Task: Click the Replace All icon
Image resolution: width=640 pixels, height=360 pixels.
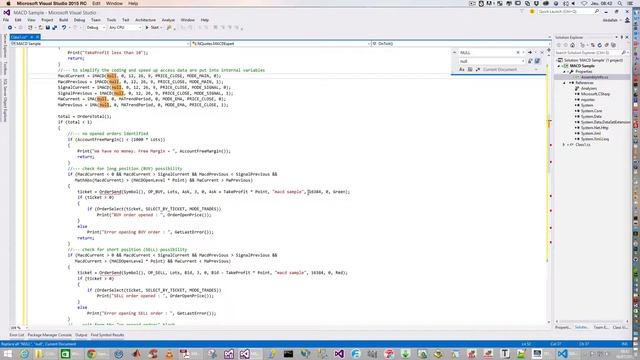Action: tap(538, 61)
